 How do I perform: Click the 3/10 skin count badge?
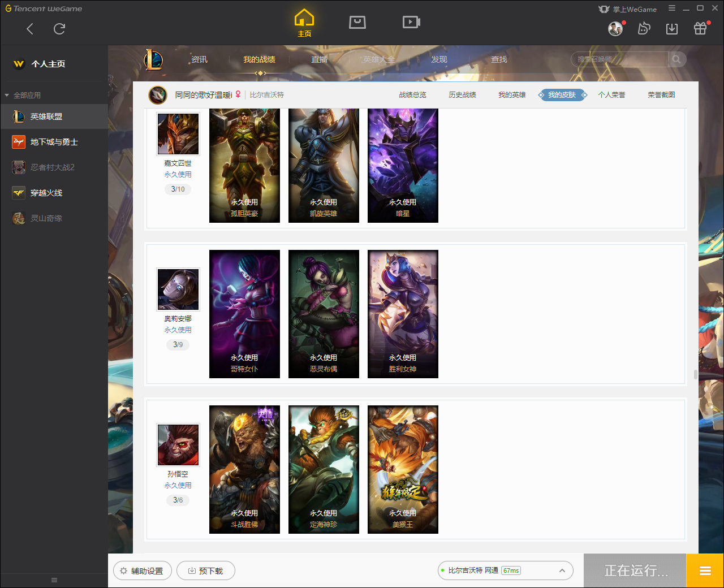178,189
